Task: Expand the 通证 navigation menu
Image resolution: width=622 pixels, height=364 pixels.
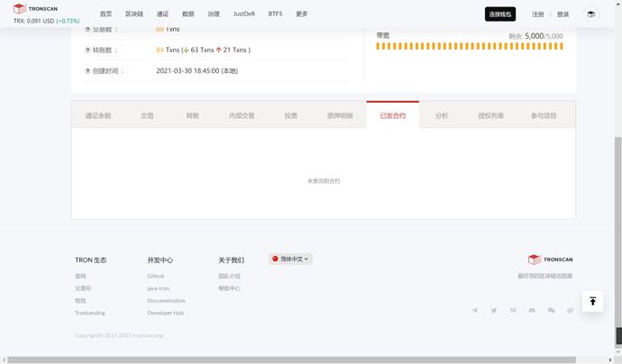Action: tap(162, 14)
